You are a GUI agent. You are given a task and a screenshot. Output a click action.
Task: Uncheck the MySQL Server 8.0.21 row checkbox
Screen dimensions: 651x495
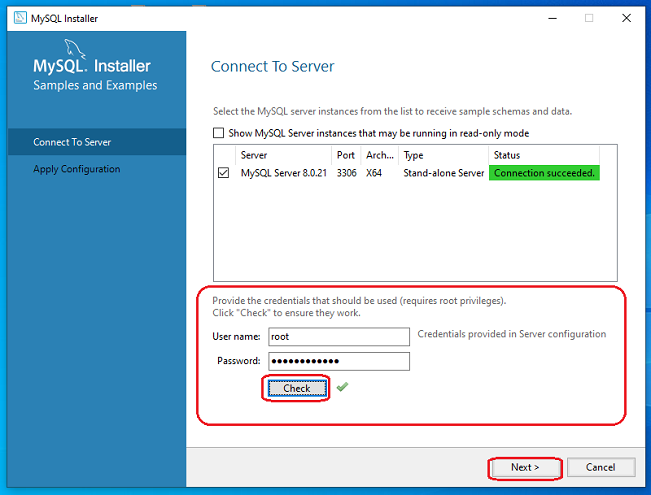tap(223, 172)
